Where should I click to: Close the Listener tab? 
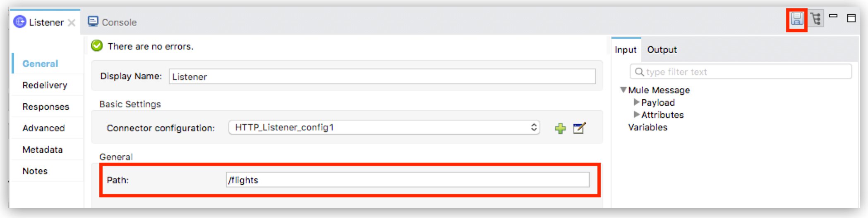click(x=72, y=23)
